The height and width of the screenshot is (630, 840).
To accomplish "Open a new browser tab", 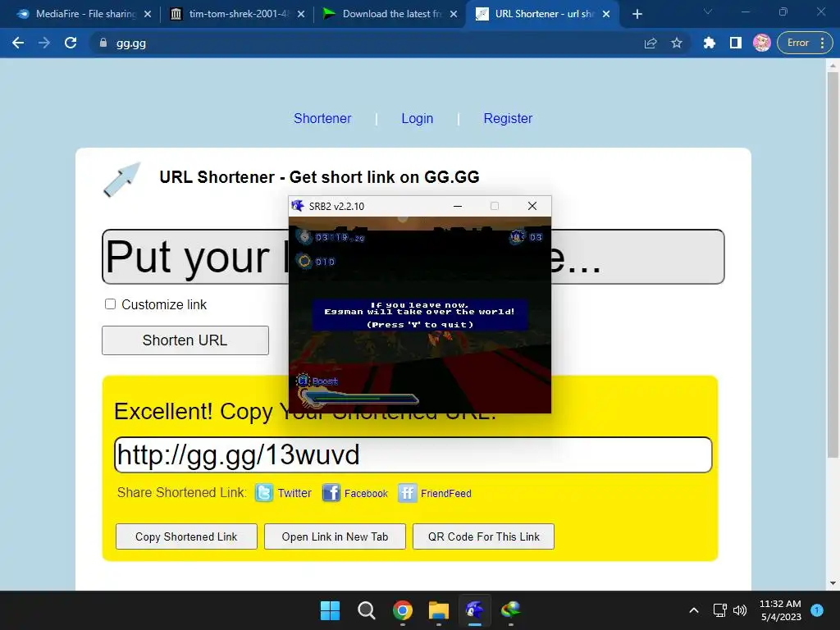I will click(637, 14).
